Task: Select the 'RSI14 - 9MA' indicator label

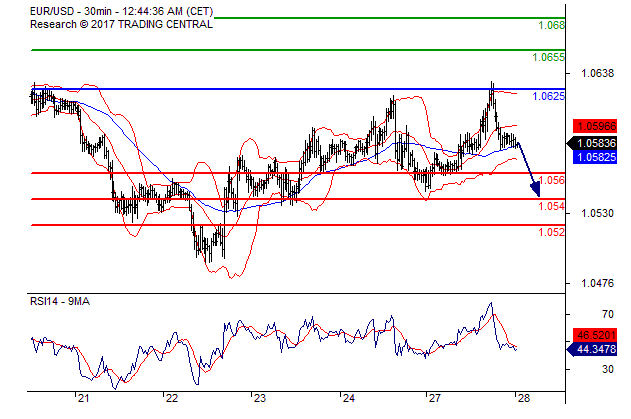Action: click(60, 301)
